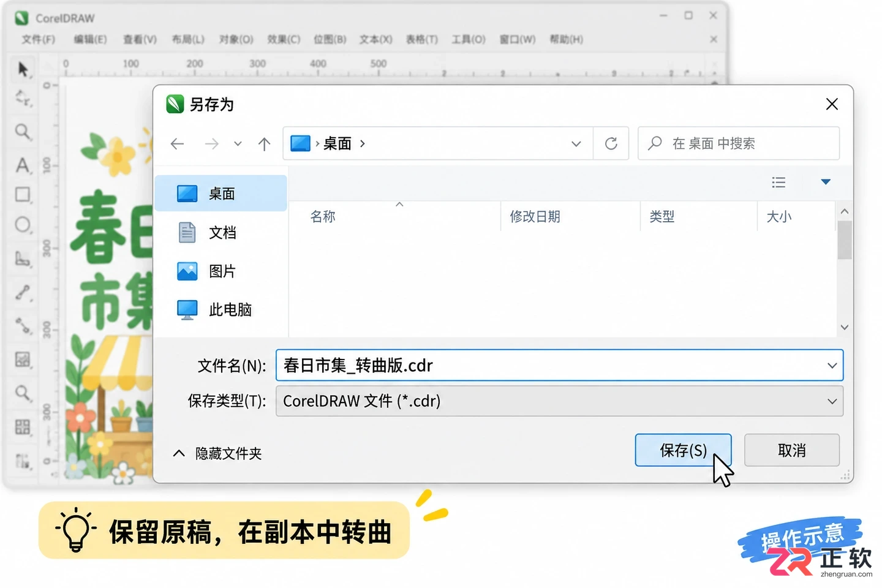882x588 pixels.
Task: Click the file list scrollbar down arrow
Action: [x=845, y=327]
